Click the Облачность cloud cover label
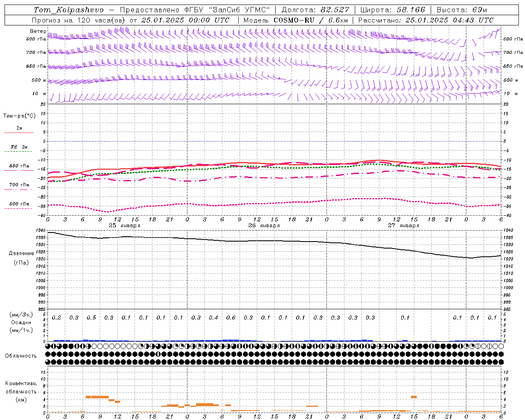Image resolution: width=525 pixels, height=420 pixels. point(21,356)
